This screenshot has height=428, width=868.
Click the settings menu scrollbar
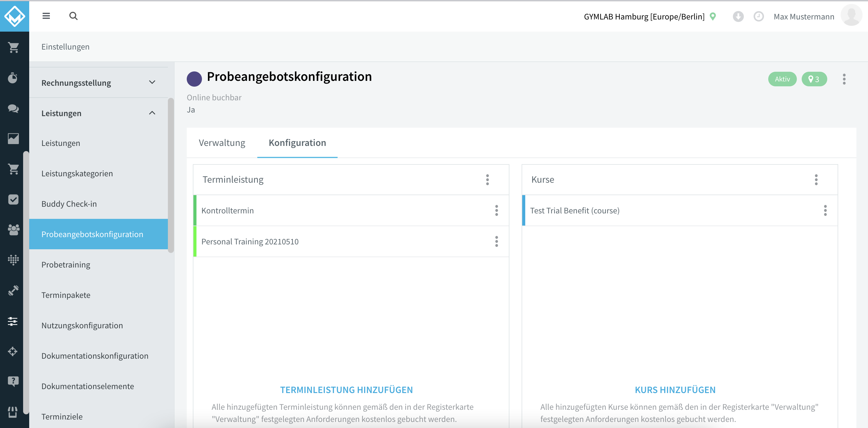(171, 175)
